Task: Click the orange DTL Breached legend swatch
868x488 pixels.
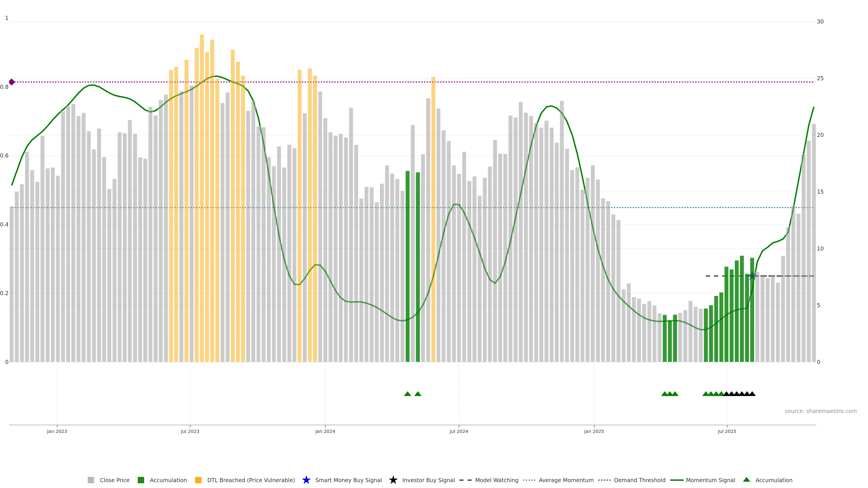Action: pos(198,480)
